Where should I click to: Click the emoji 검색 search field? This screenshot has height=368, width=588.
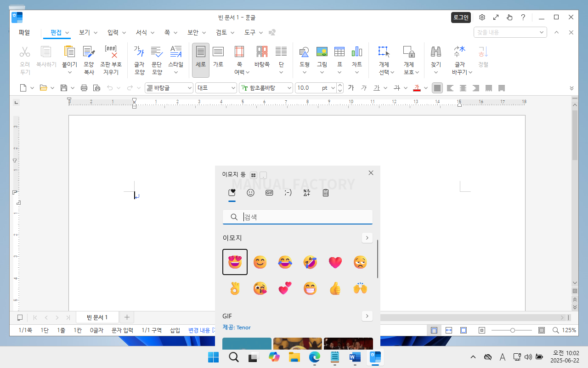298,217
